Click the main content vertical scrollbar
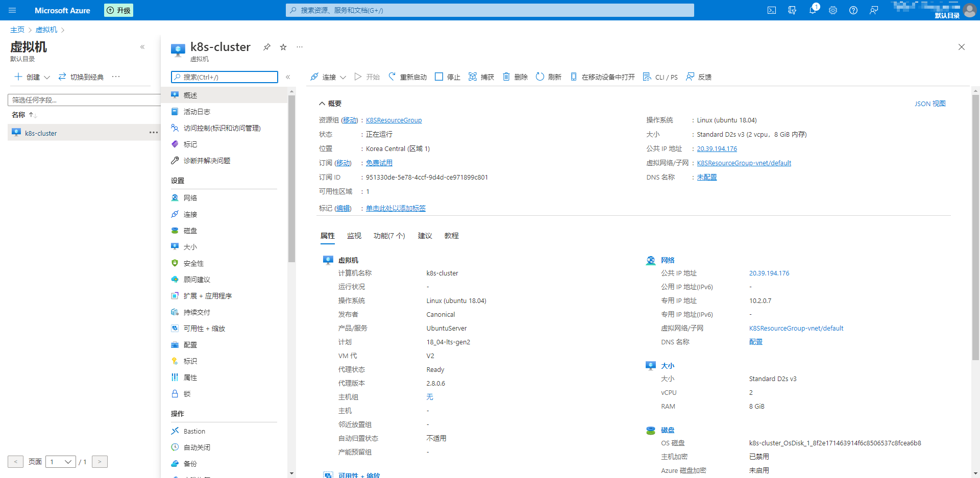This screenshot has width=980, height=478. point(975,227)
